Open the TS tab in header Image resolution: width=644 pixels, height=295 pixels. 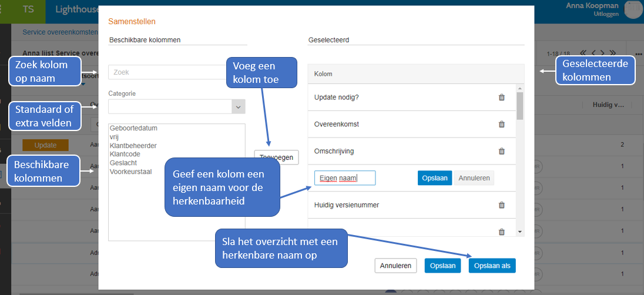pyautogui.click(x=28, y=9)
